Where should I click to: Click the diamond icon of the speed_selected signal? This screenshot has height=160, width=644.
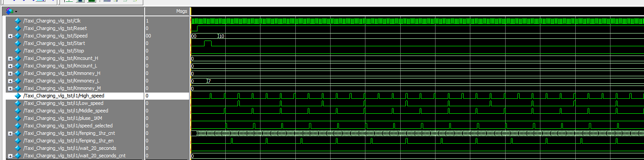pyautogui.click(x=18, y=126)
